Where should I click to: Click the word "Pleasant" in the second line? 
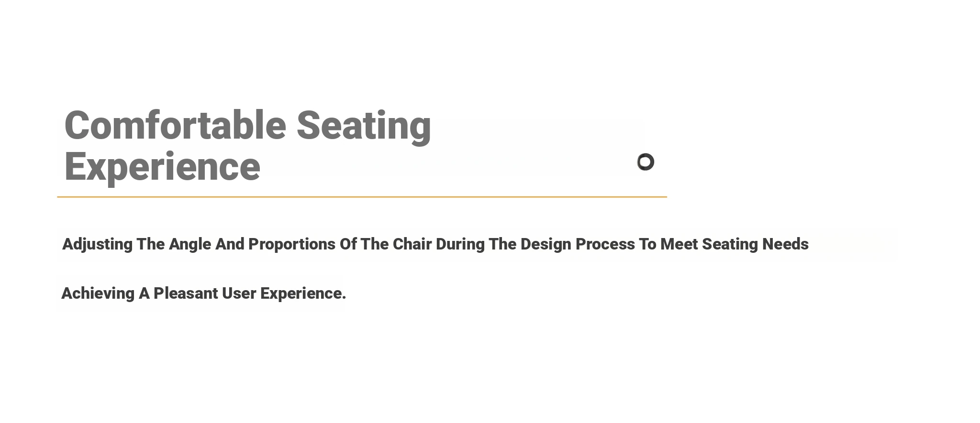point(186,293)
